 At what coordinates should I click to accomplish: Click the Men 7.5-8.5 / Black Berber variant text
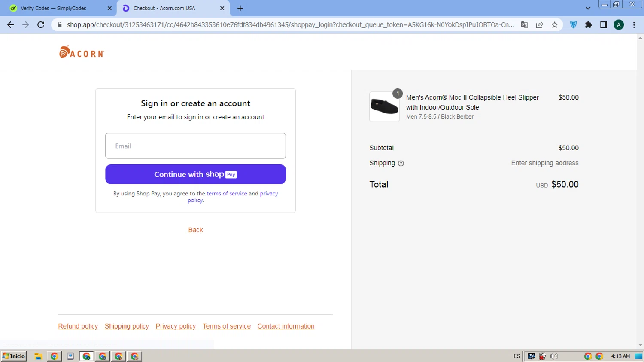[440, 116]
